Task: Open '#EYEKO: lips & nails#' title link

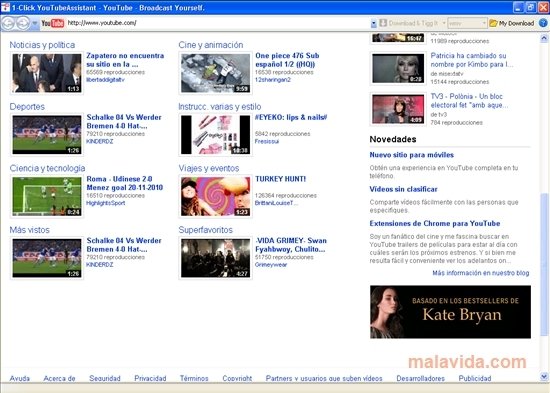Action: click(291, 118)
